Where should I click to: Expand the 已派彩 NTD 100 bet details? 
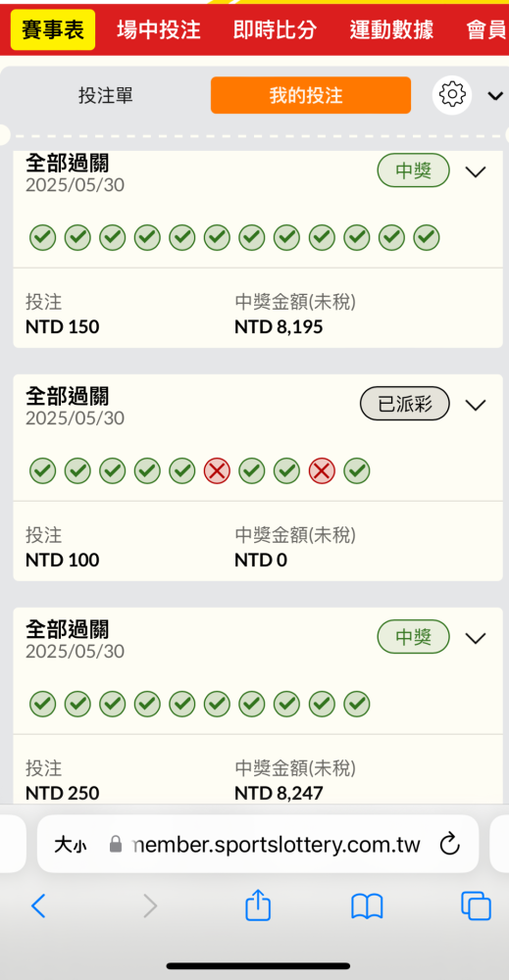476,405
